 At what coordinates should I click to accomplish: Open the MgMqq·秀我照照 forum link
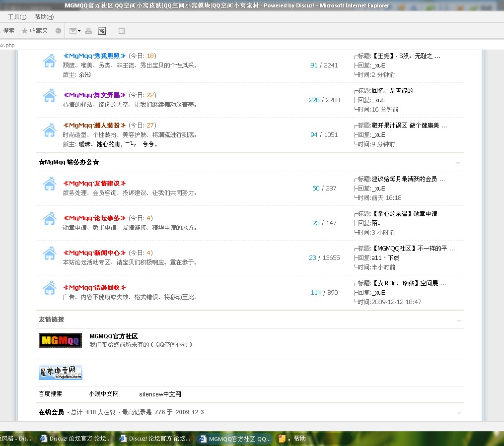(x=94, y=56)
